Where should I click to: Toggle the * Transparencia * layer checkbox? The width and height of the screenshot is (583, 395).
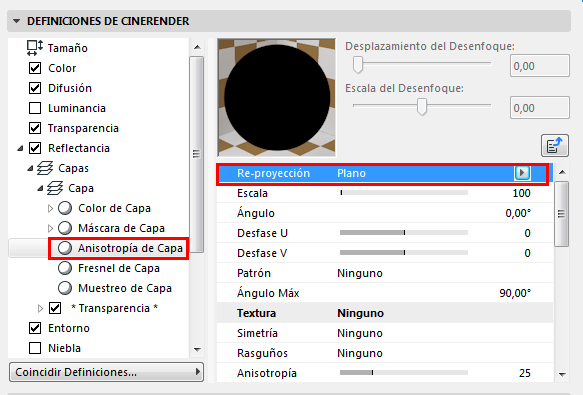coord(55,308)
